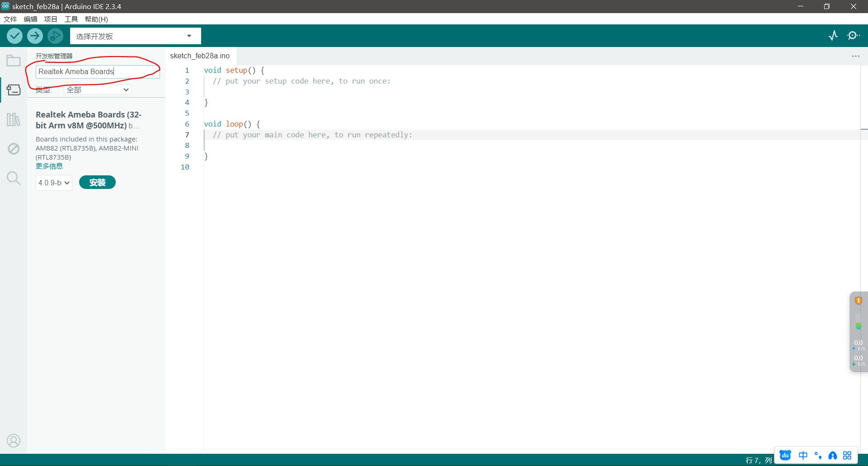Start debugging with the debug toolbar icon

(x=55, y=36)
